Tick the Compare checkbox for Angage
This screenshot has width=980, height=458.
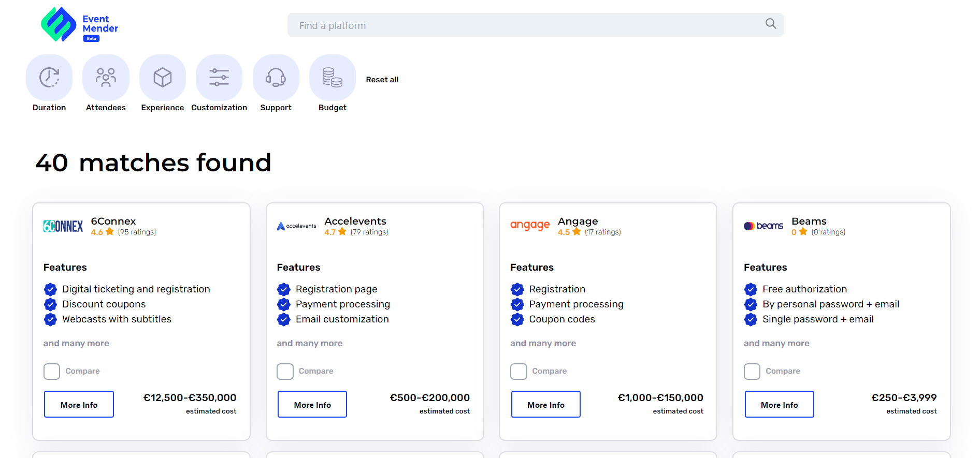(519, 371)
